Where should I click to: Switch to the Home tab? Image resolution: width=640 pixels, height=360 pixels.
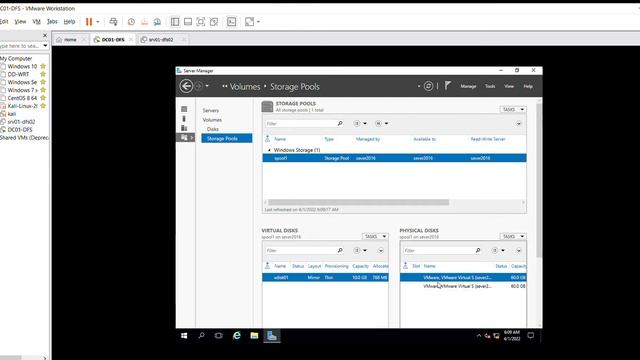point(70,40)
